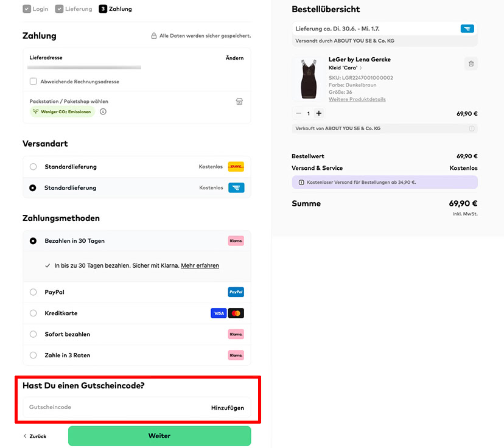The height and width of the screenshot is (448, 504).
Task: Delete the LeGer dress using trash icon
Action: 471,64
